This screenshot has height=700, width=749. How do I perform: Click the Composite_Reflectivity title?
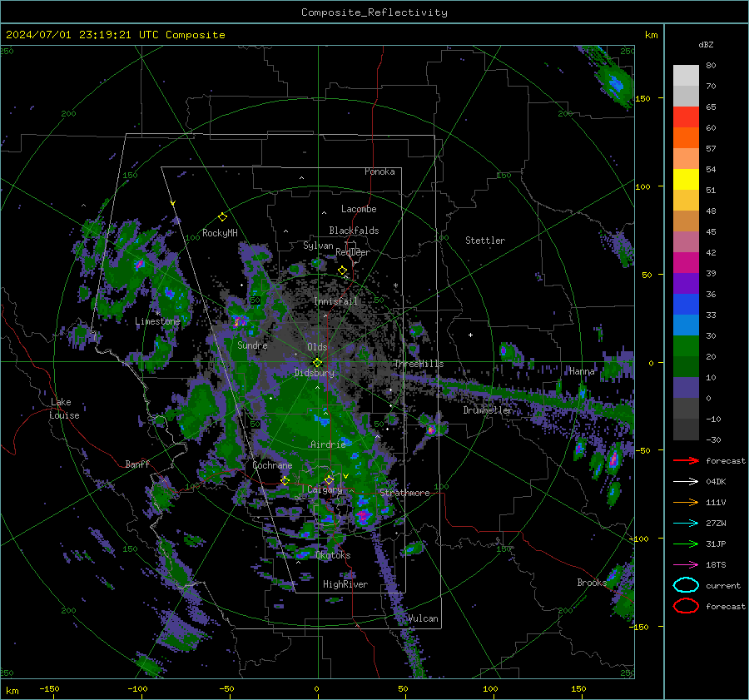click(x=374, y=12)
